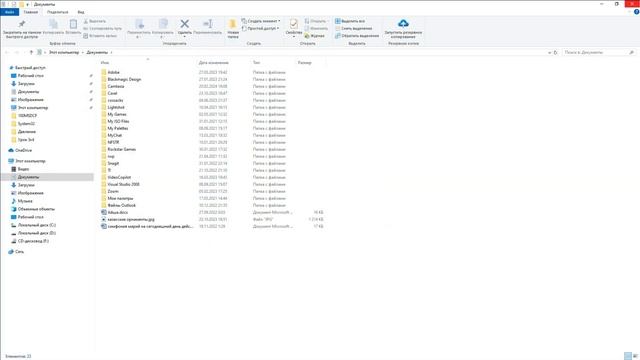The height and width of the screenshot is (360, 640).
Task: Click Этот компьютер in the address bar breadcrumb
Action: point(64,52)
